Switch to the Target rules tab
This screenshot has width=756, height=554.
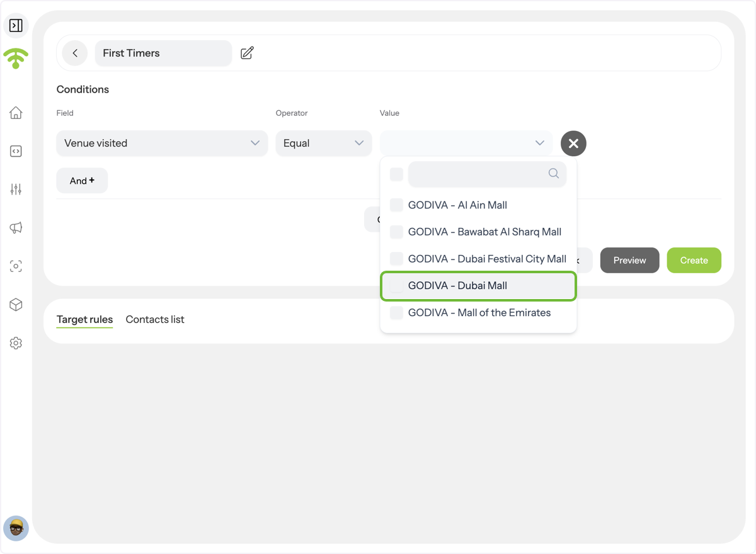point(84,319)
